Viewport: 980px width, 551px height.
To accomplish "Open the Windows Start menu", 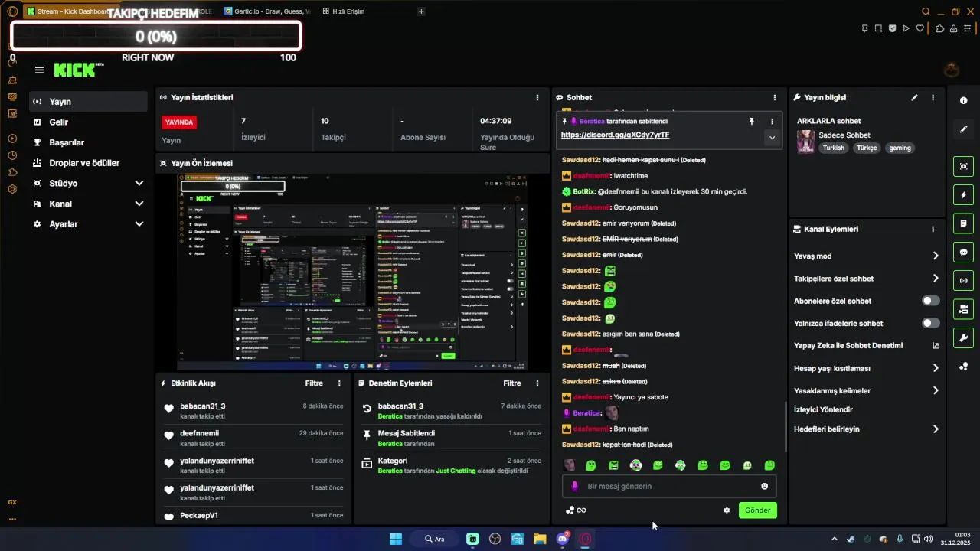I will (396, 539).
